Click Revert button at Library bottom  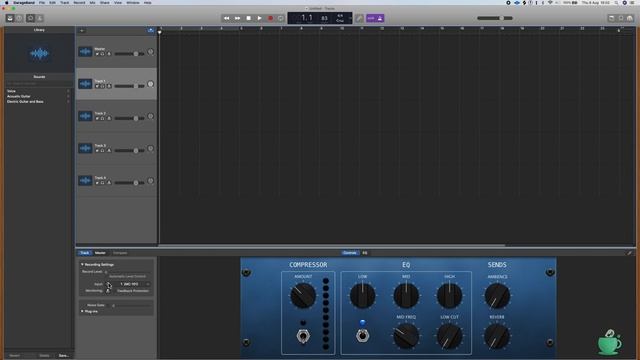click(x=15, y=356)
